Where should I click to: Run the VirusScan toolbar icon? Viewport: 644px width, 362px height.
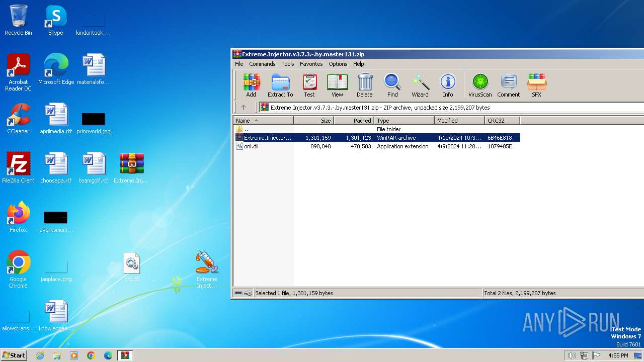480,85
